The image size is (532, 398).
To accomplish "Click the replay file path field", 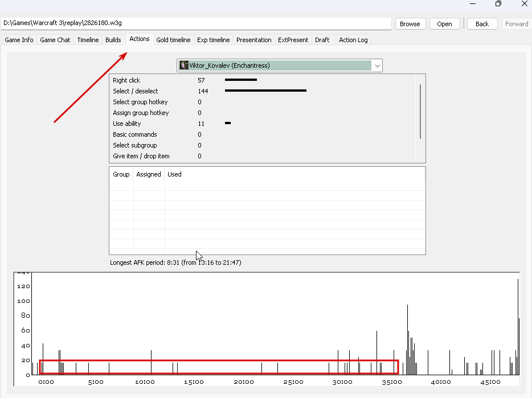I will (196, 23).
